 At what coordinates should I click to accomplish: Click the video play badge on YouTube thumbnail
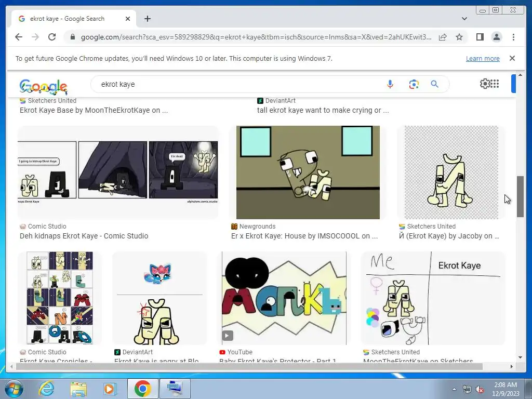pos(228,336)
